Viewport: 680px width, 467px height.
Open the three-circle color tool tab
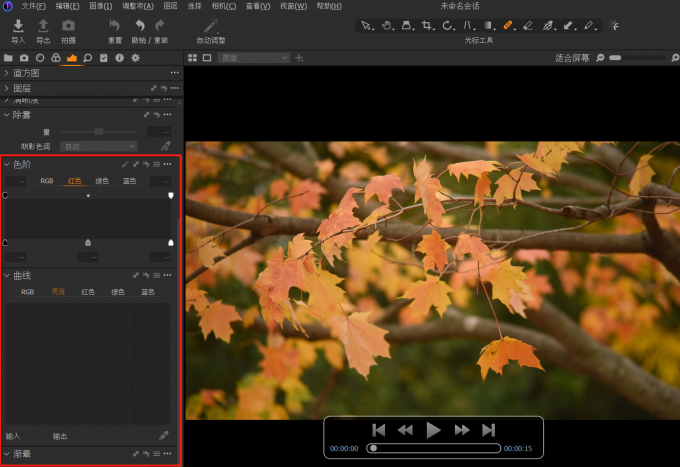56,58
